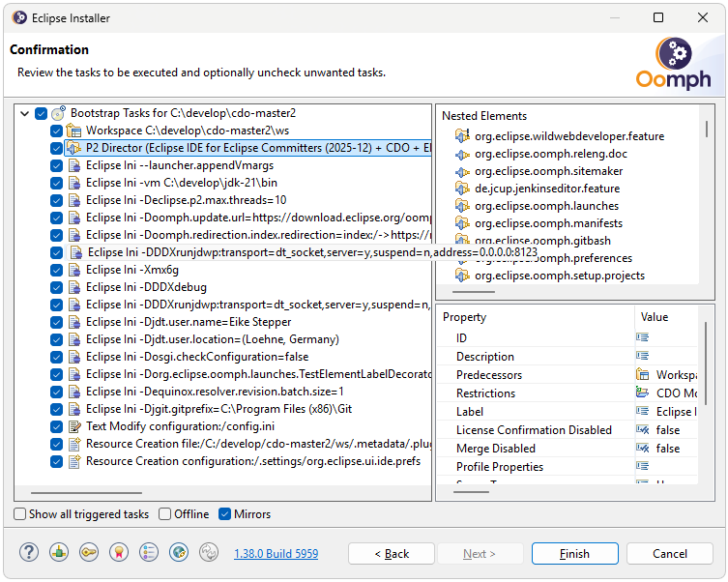Collapse the Bootstrap Tasks tree node
Image resolution: width=728 pixels, height=582 pixels.
pyautogui.click(x=24, y=113)
